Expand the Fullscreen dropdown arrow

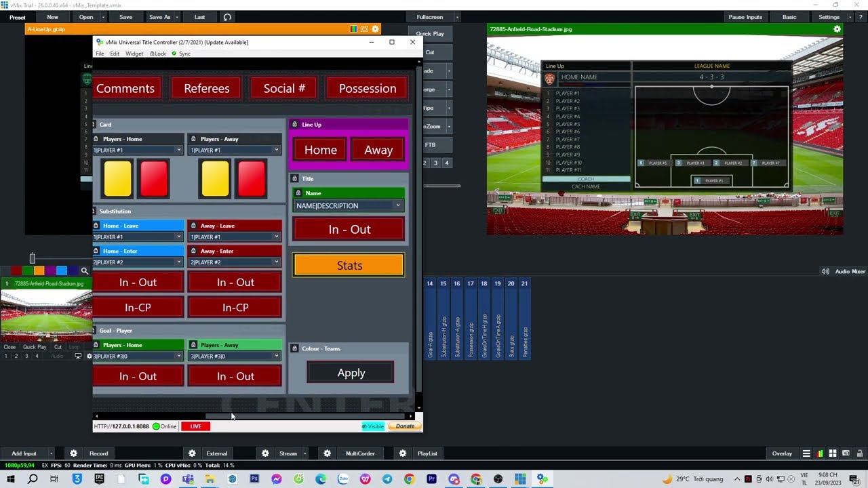pyautogui.click(x=457, y=17)
